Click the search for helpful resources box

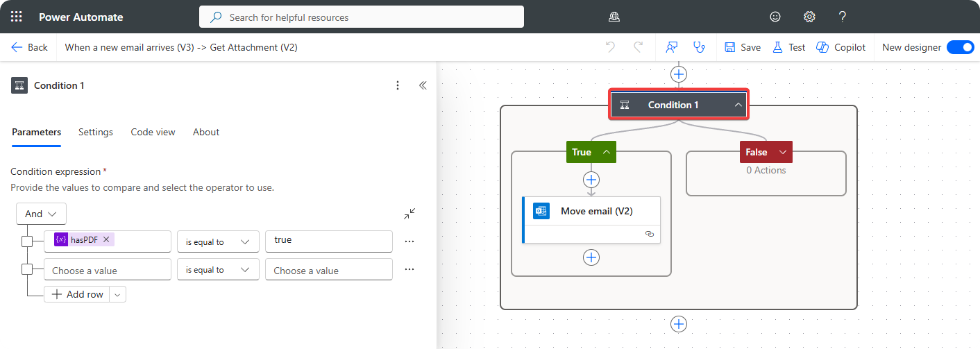pyautogui.click(x=361, y=17)
